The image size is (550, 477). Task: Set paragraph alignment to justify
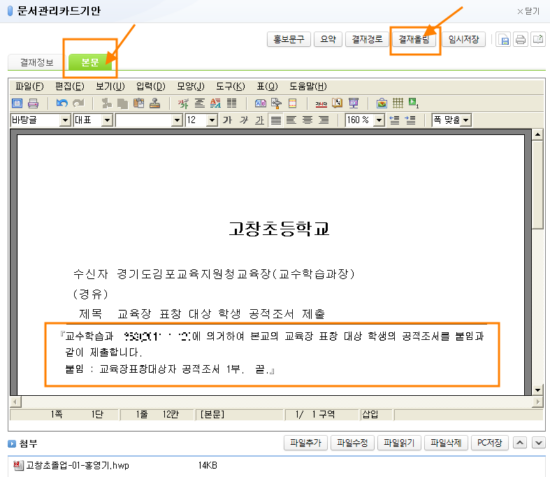click(x=276, y=120)
